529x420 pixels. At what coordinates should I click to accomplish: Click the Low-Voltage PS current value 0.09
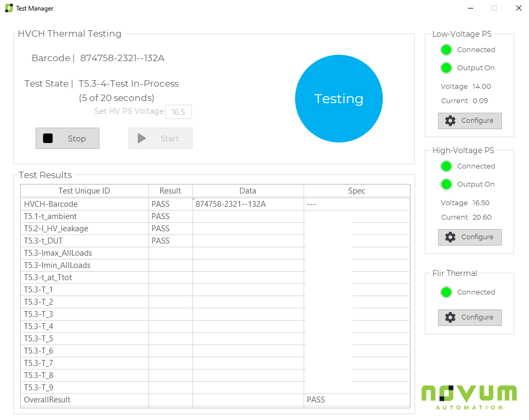[480, 101]
